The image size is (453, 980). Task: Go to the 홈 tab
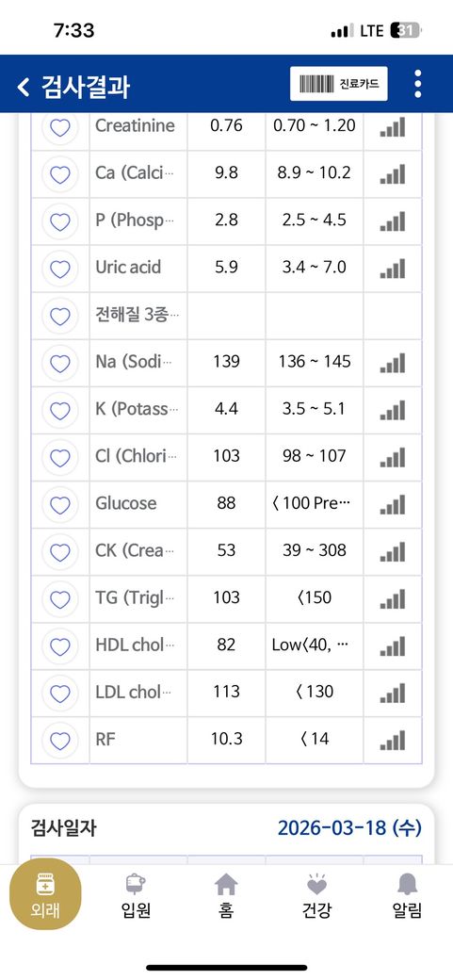[x=226, y=895]
